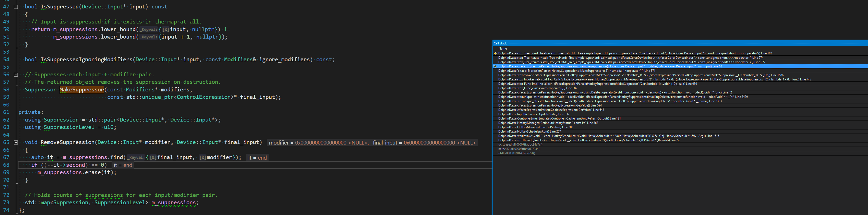
Task: Click the 'final_input = 0x0000000000000000 <NULL>' data tip
Action: pos(424,143)
